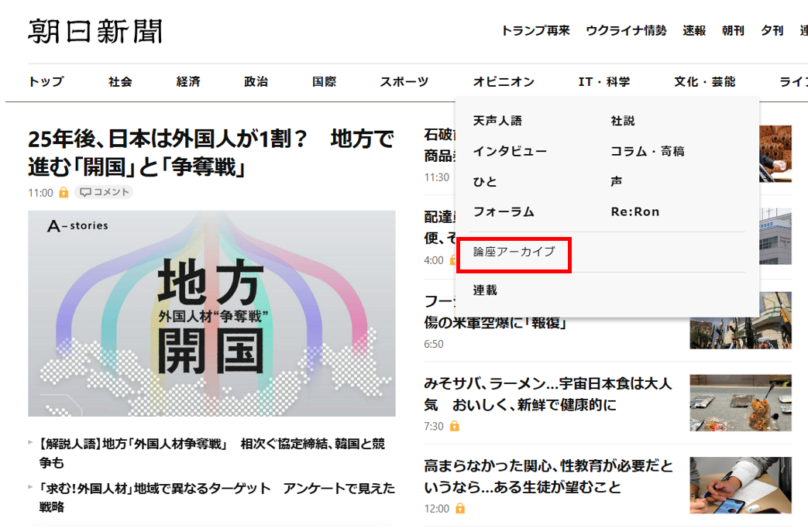Click the comment bubble icon beside コメント
This screenshot has height=532, width=808.
[85, 192]
